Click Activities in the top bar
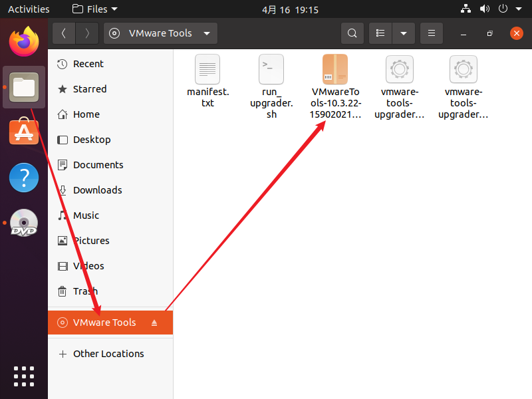 point(29,9)
